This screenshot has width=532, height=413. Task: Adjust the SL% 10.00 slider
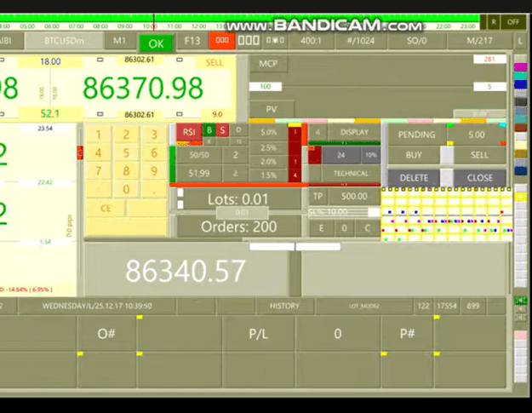344,212
